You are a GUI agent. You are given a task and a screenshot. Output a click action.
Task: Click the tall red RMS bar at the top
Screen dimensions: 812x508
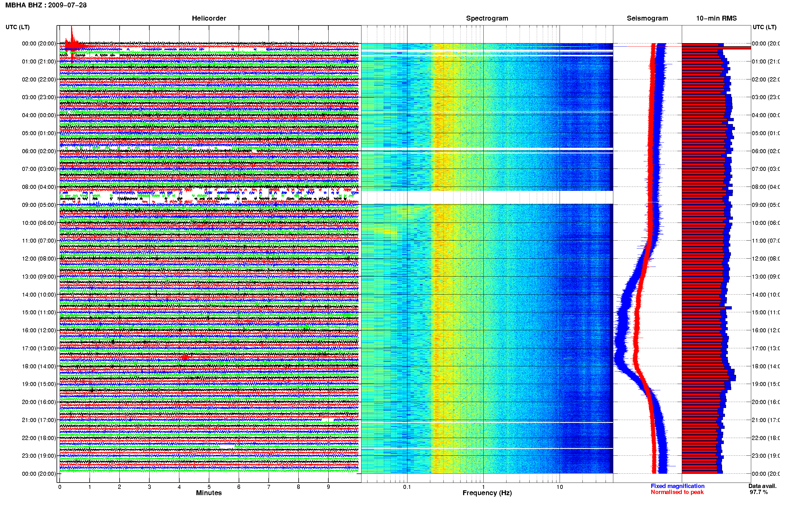click(716, 48)
